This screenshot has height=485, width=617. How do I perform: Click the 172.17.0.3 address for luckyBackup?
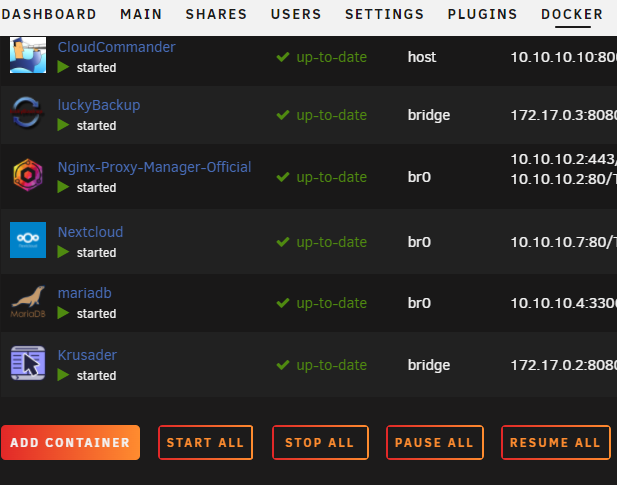pyautogui.click(x=563, y=115)
